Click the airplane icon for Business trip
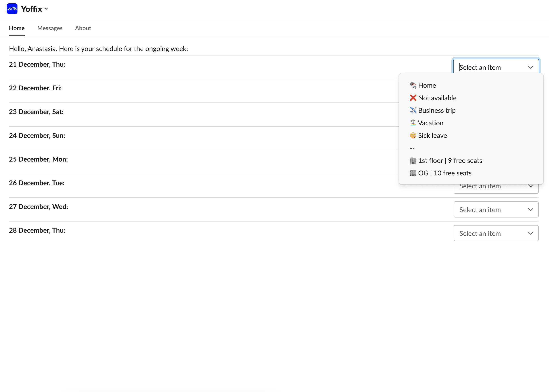The width and height of the screenshot is (549, 392). [413, 110]
